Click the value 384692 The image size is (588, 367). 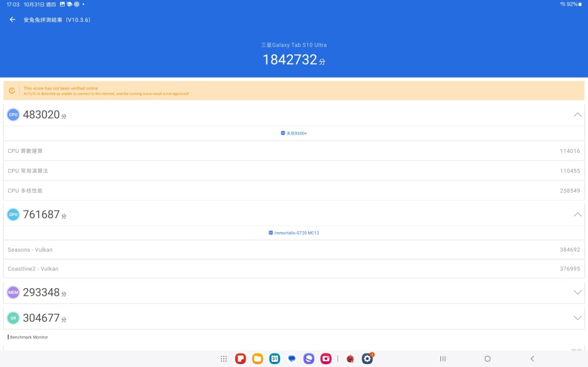tap(570, 249)
